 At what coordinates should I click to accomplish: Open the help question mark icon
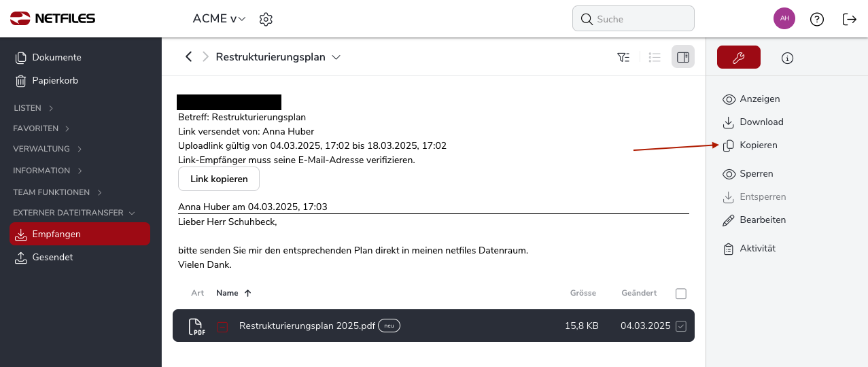817,19
